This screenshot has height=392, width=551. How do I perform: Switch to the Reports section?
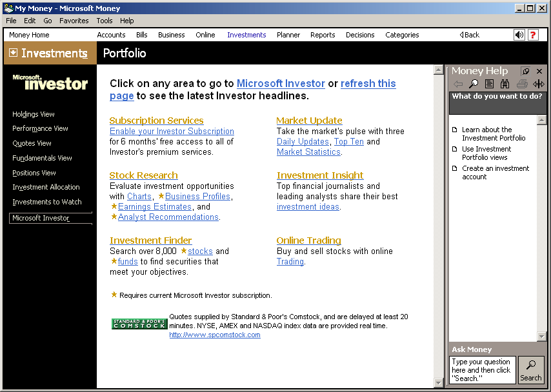tap(323, 35)
